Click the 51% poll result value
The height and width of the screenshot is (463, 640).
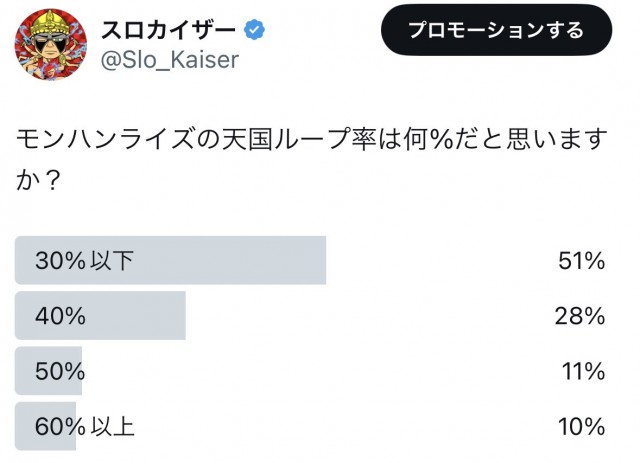pos(582,261)
